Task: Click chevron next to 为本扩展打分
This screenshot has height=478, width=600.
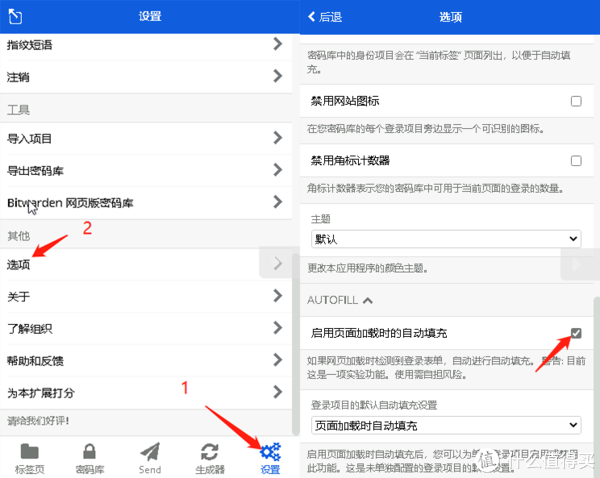Action: tap(278, 392)
